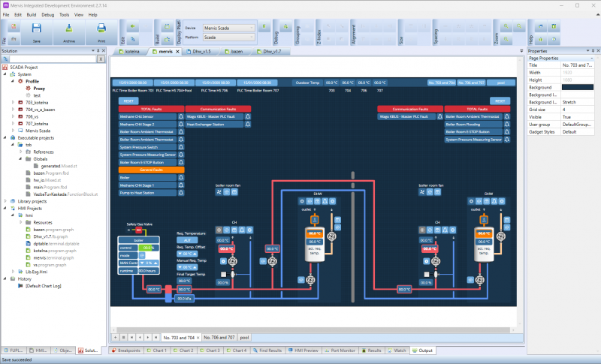601x364 pixels.
Task: Clear search with the X button in Solution
Action: 101,59
